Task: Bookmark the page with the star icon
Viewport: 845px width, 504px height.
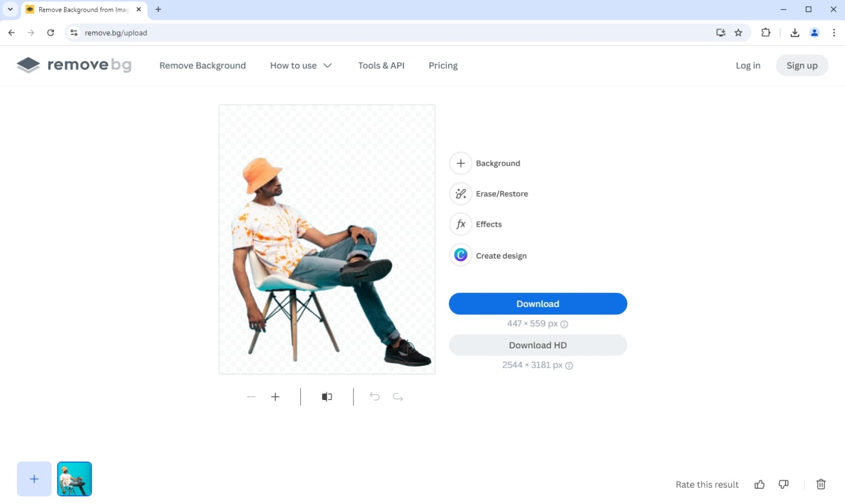Action: [x=738, y=32]
